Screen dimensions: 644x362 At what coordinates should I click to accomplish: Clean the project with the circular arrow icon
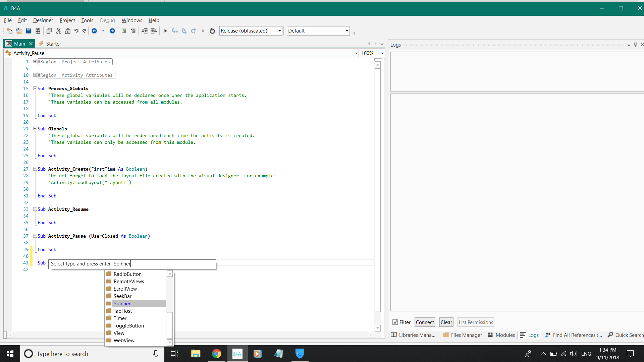(x=212, y=31)
